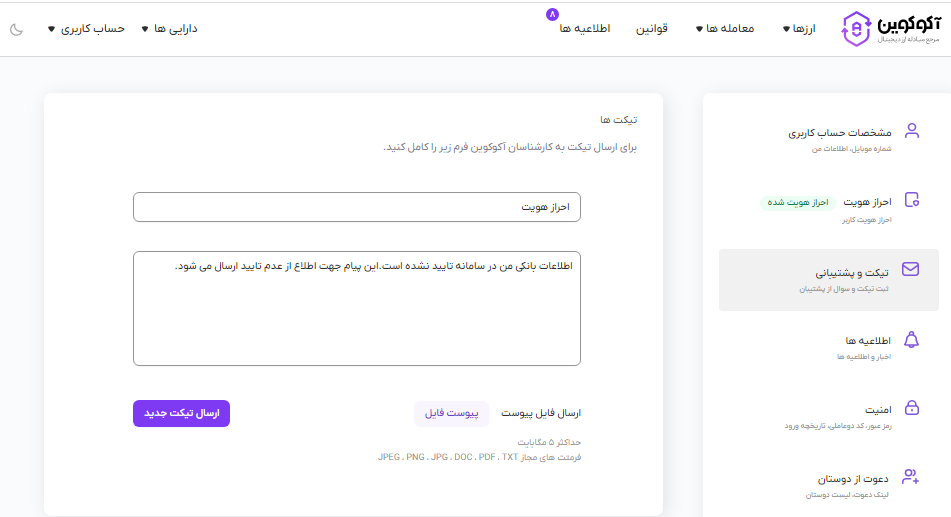Image resolution: width=951 pixels, height=517 pixels.
Task: Open مشخصات حساب کاربری in the sidebar
Action: coord(840,132)
